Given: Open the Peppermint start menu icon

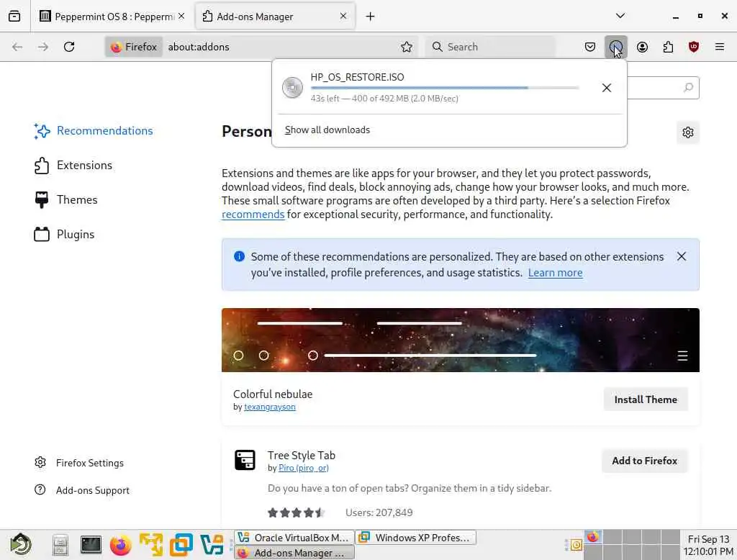Looking at the screenshot, I should [x=21, y=545].
